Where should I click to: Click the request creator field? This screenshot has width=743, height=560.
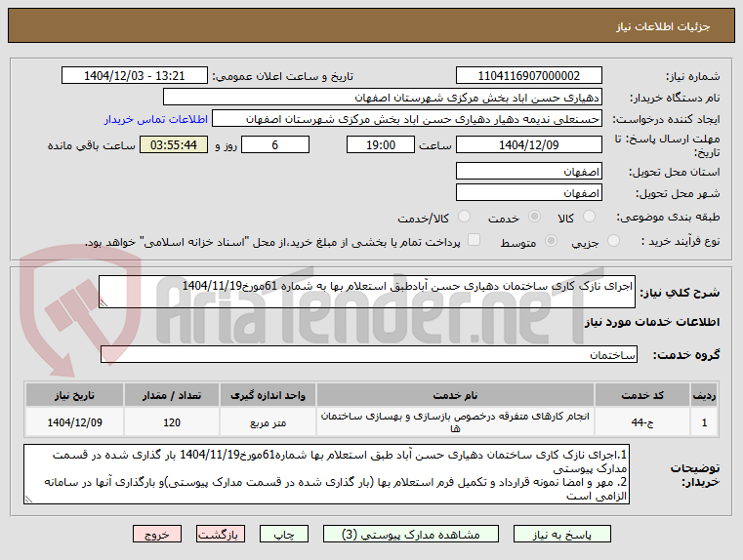[407, 119]
